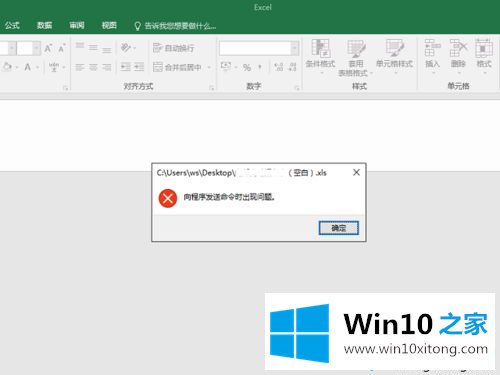This screenshot has height=375, width=500.
Task: Align text to the bottom of cells
Action: point(107,50)
